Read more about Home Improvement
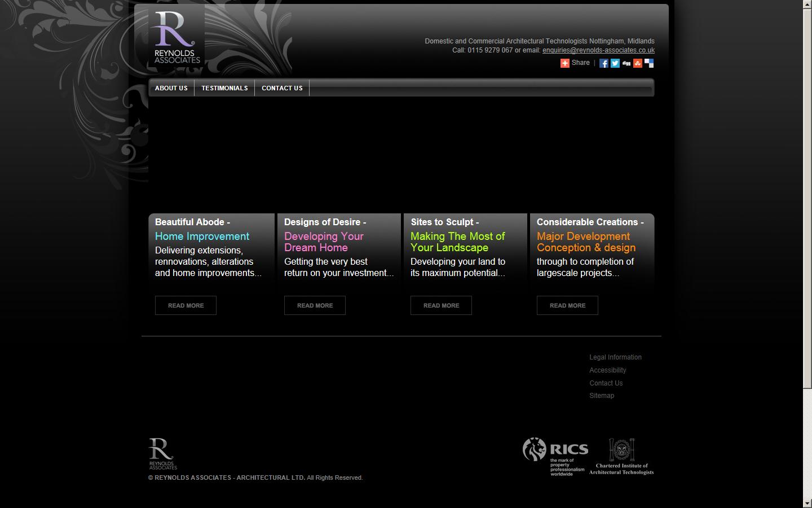 coord(186,305)
